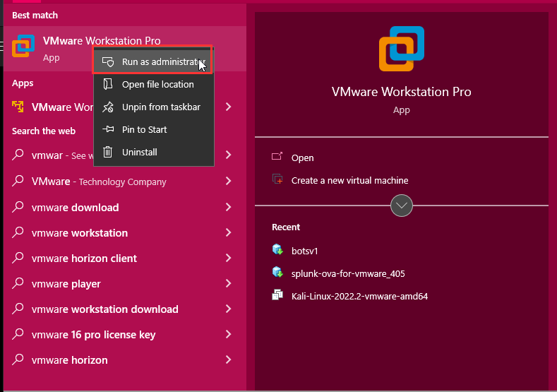Search the web for vmware download
The width and height of the screenshot is (557, 392).
[x=75, y=208]
